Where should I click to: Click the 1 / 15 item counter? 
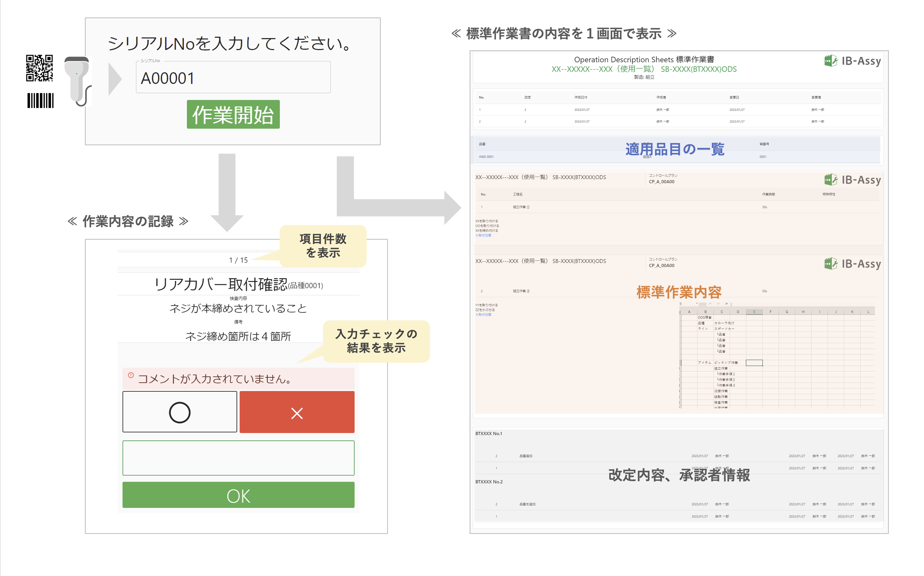click(238, 260)
